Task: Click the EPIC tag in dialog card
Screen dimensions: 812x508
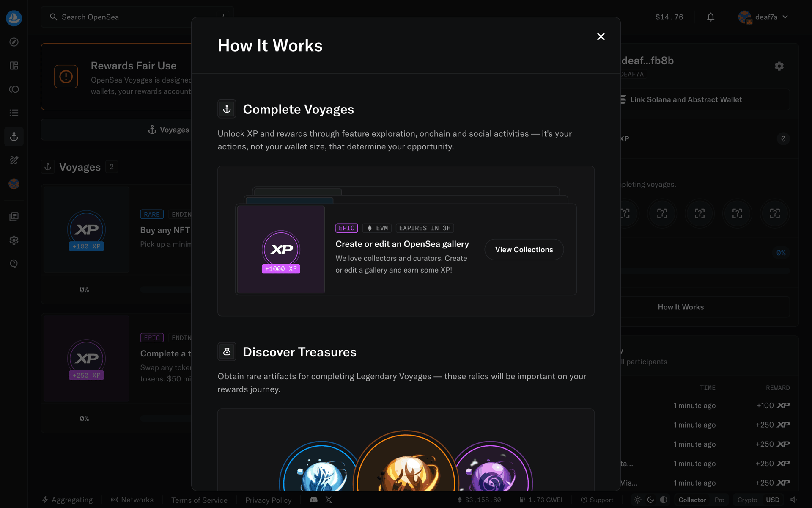Action: [347, 228]
